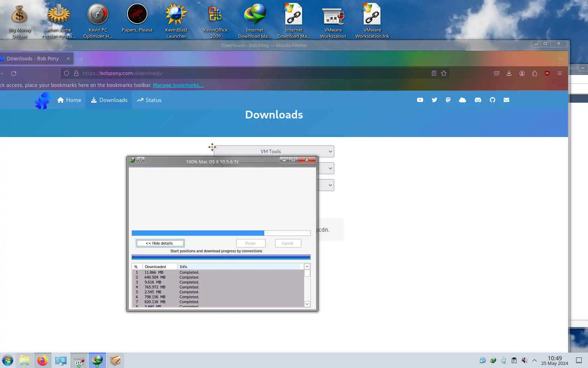Select the row showing 765.972 MB
The width and height of the screenshot is (588, 368).
coord(218,287)
